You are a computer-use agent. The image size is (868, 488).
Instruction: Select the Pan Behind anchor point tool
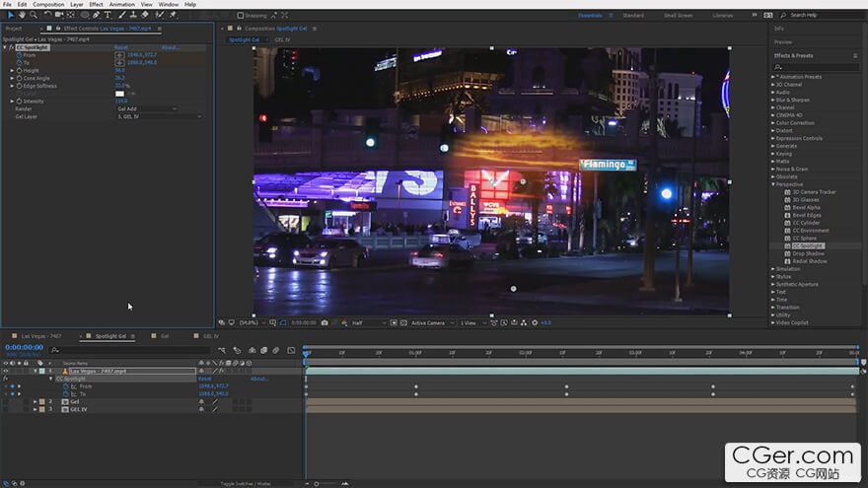tap(71, 15)
